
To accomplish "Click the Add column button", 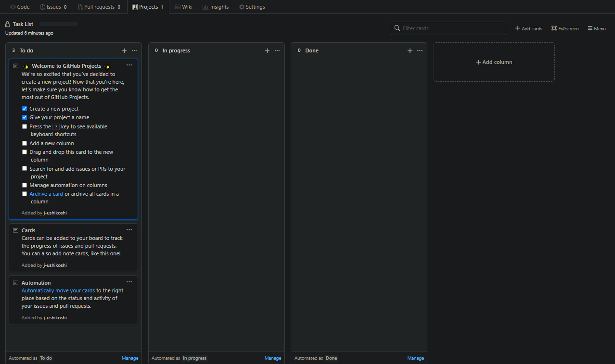I will pyautogui.click(x=494, y=62).
